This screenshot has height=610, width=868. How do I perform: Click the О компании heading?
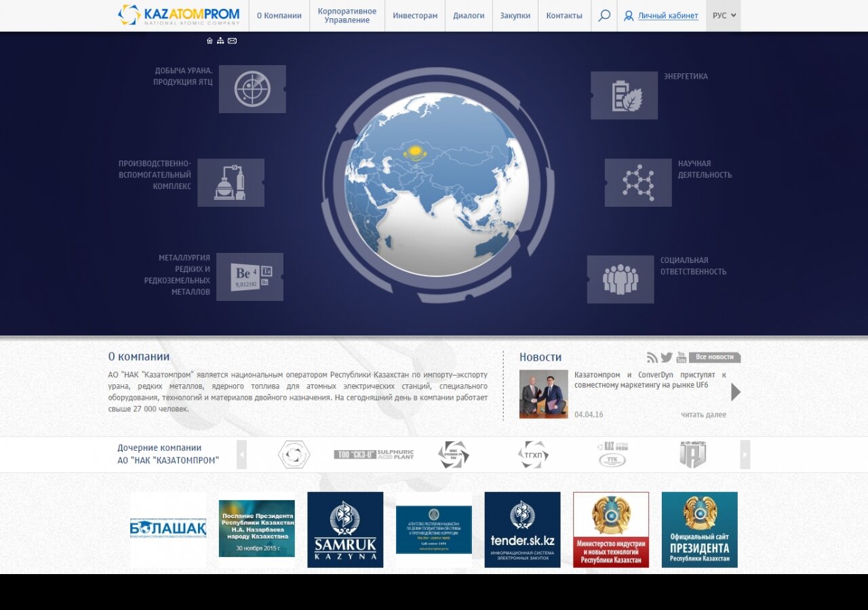[139, 357]
